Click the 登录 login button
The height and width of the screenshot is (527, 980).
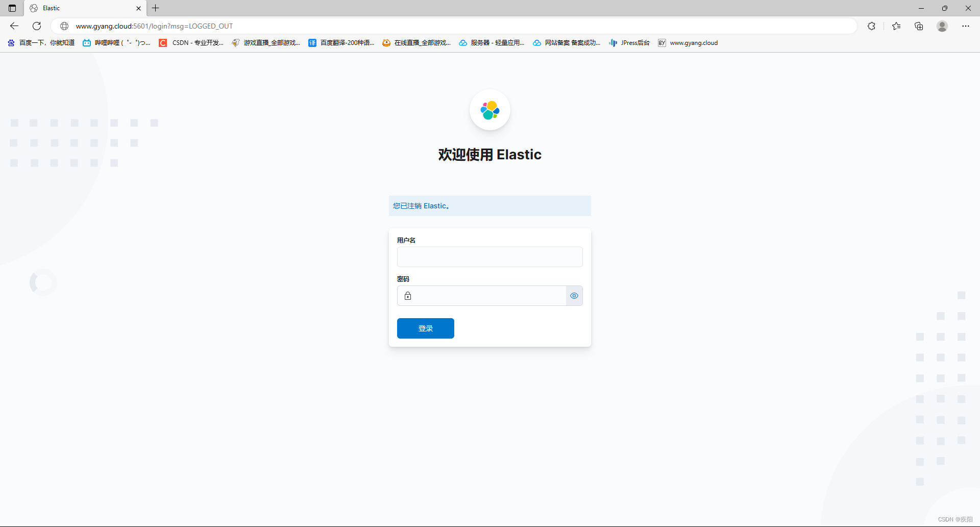425,328
